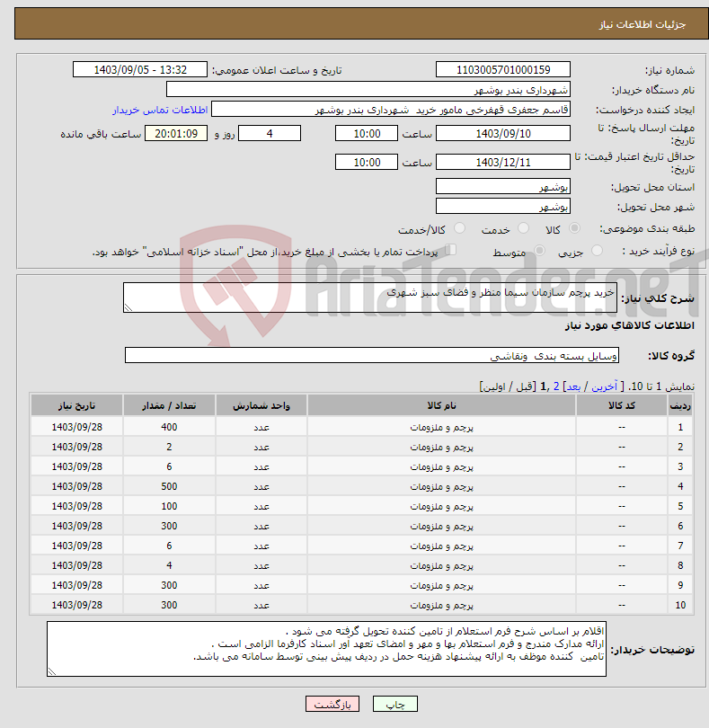The width and height of the screenshot is (709, 728).
Task: Select the متوسط purchase type radio
Action: pyautogui.click(x=539, y=251)
